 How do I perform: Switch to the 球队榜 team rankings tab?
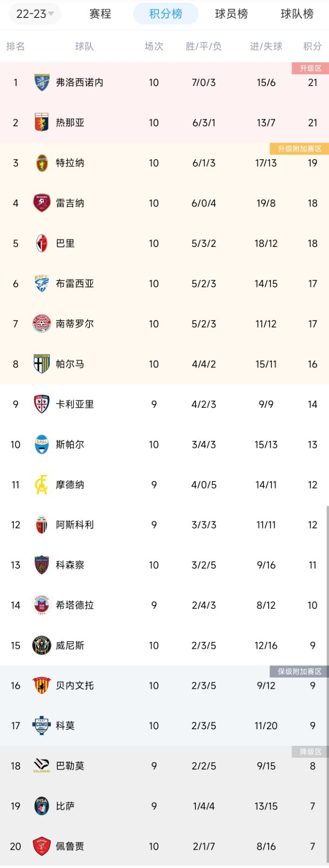click(296, 15)
